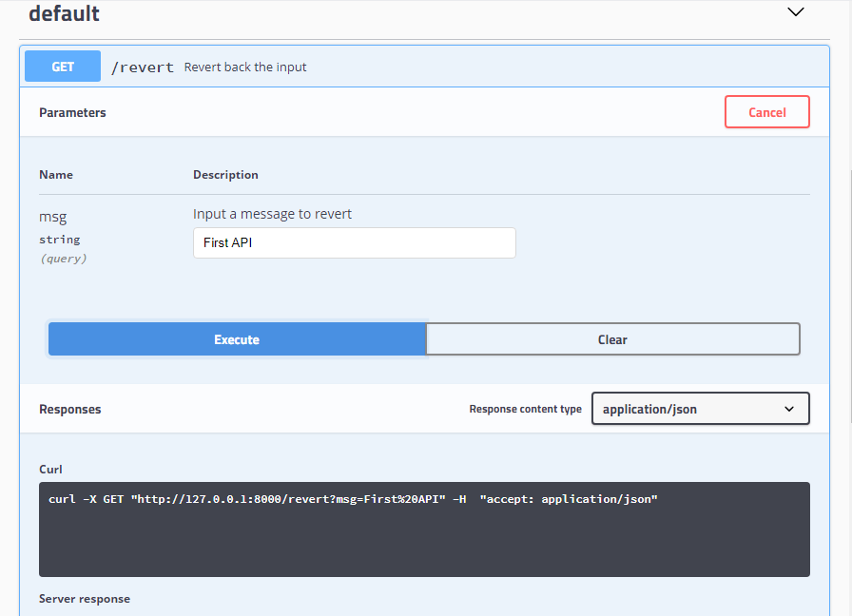The height and width of the screenshot is (616, 852).
Task: Click the Name column header
Action: pyautogui.click(x=56, y=175)
